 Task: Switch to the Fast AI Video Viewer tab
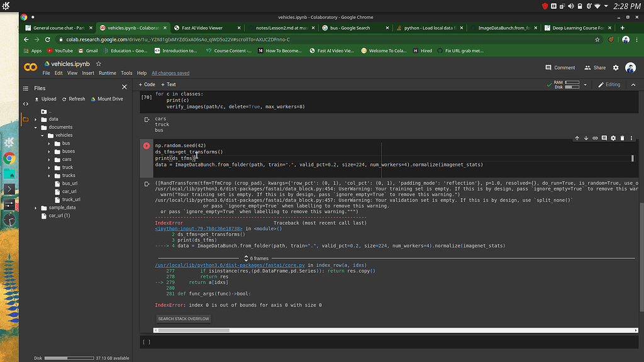203,28
